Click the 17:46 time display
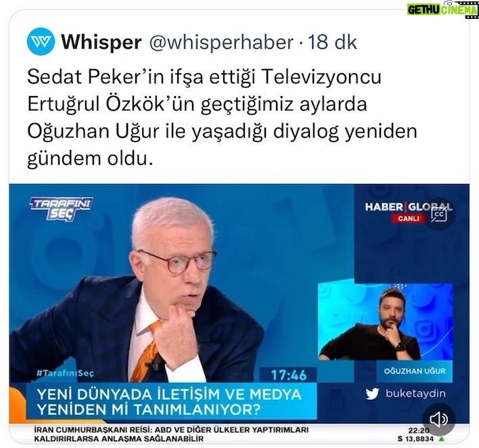Screen dimensions: 479x448 coord(288,375)
